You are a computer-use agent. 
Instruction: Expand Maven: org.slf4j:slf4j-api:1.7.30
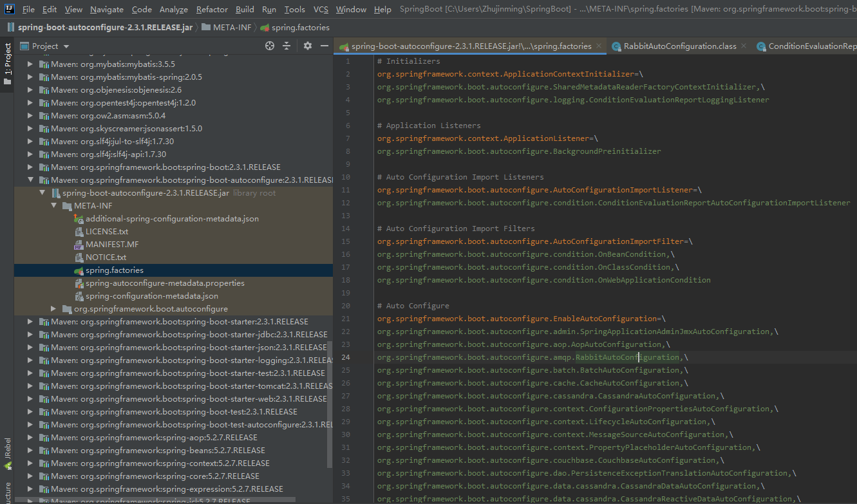pyautogui.click(x=30, y=154)
